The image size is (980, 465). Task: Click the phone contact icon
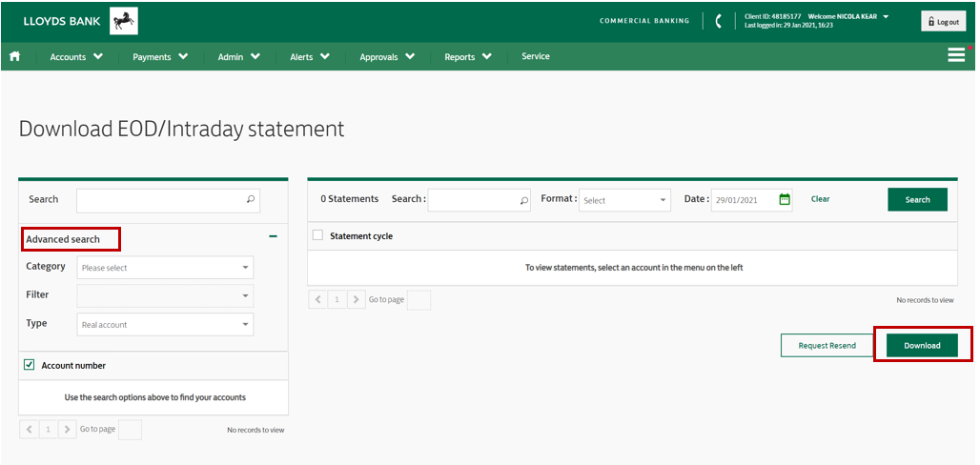click(719, 21)
